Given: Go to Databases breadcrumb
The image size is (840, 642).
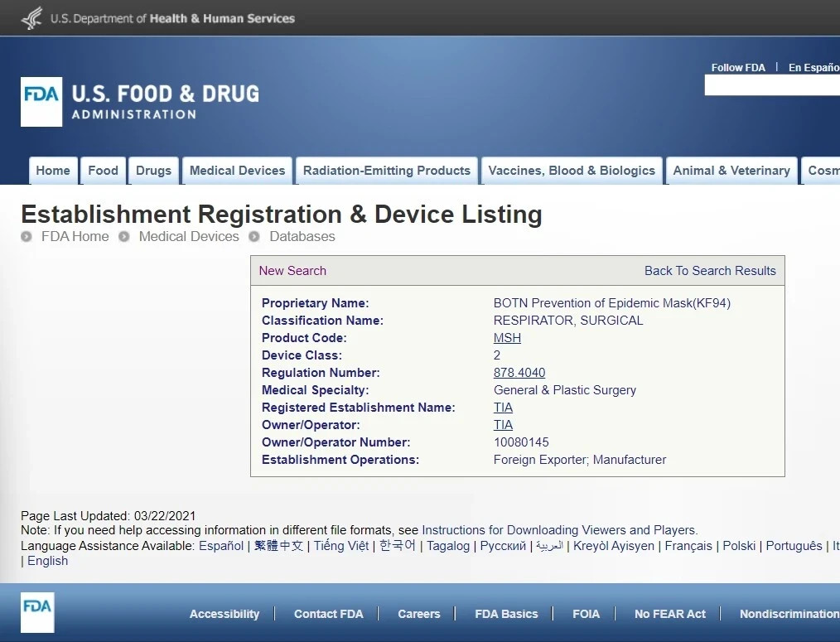Looking at the screenshot, I should click(302, 236).
